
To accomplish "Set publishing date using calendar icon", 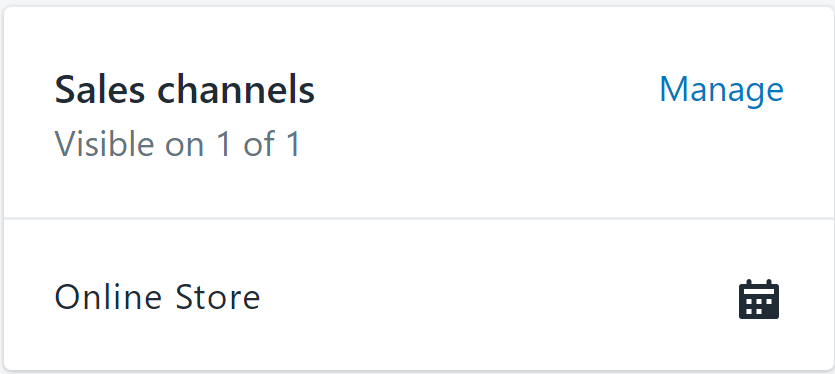I will [x=759, y=299].
